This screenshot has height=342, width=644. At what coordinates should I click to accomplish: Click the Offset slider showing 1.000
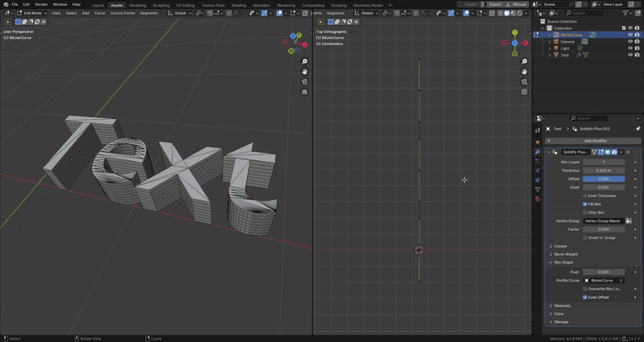(x=604, y=179)
